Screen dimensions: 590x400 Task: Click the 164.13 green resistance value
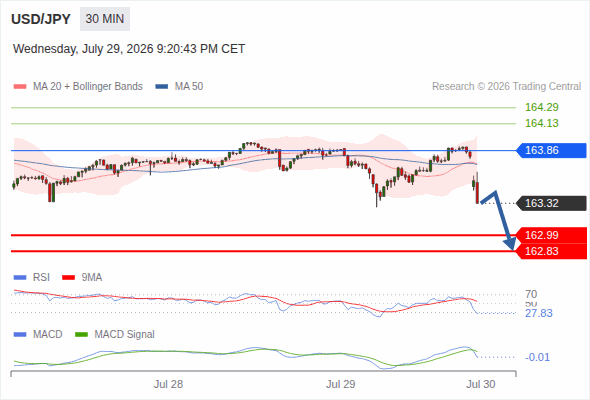[541, 123]
